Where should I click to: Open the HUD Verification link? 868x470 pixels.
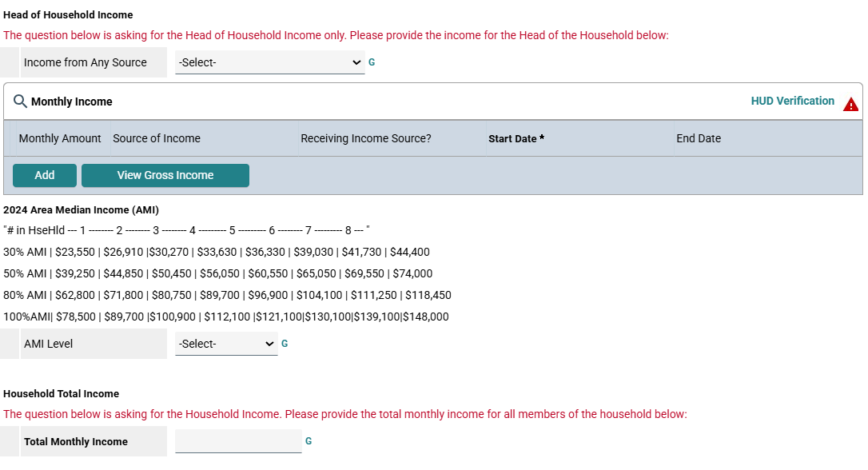coord(792,101)
